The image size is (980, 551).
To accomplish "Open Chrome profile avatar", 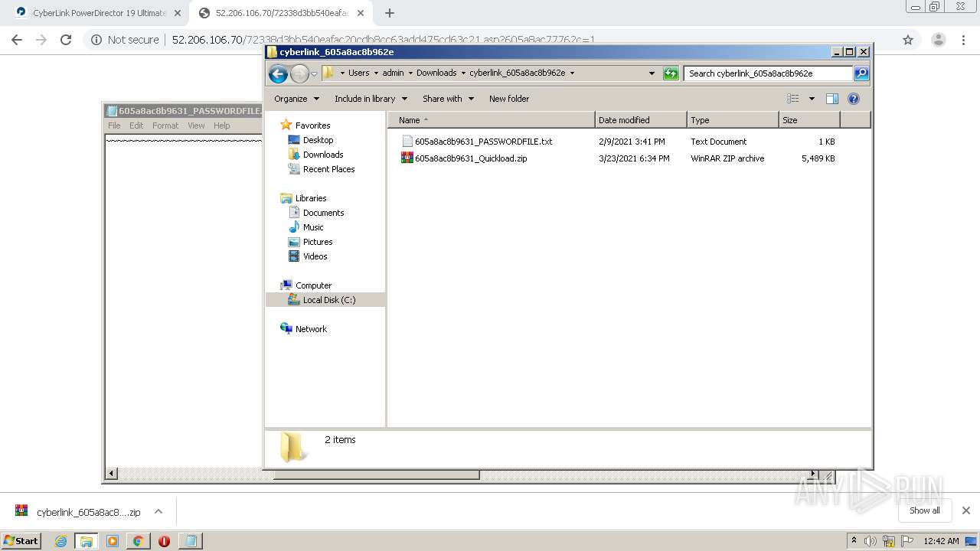I will (938, 40).
